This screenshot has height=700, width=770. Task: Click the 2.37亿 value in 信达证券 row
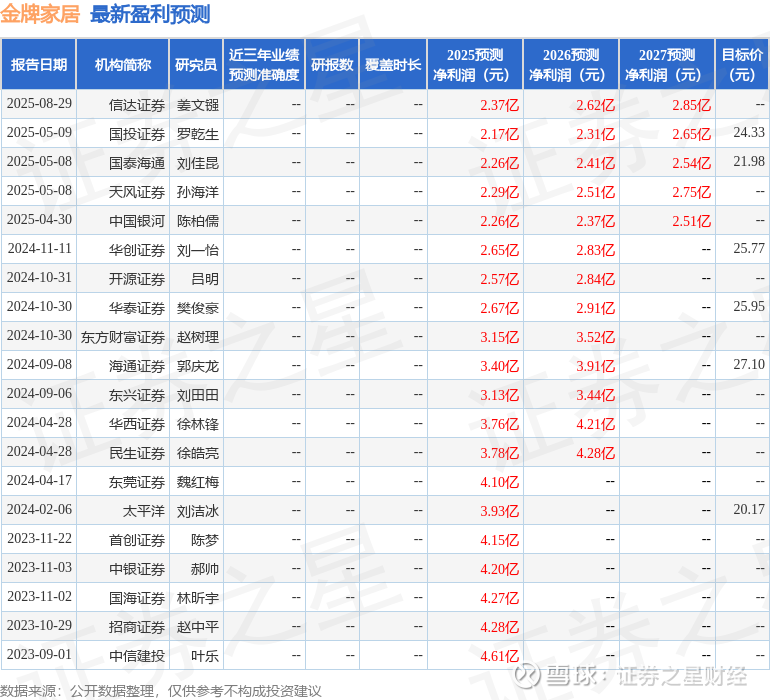(499, 105)
